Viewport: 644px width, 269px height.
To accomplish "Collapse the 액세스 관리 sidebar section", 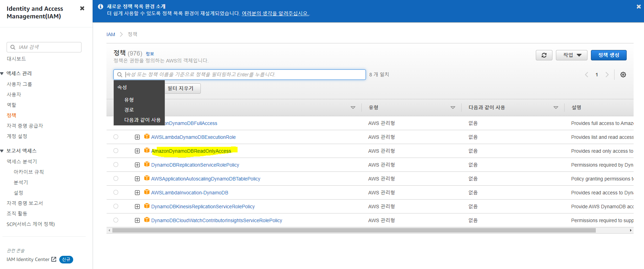I will point(2,74).
